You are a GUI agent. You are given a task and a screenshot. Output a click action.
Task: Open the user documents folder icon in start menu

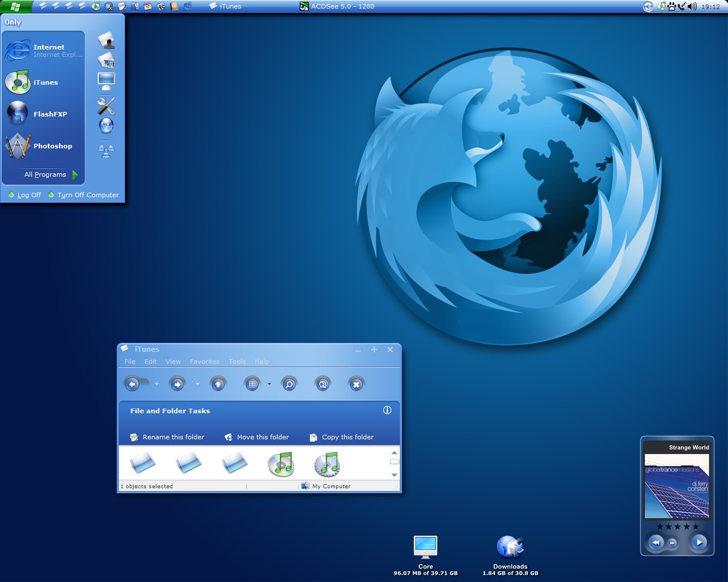pos(106,40)
